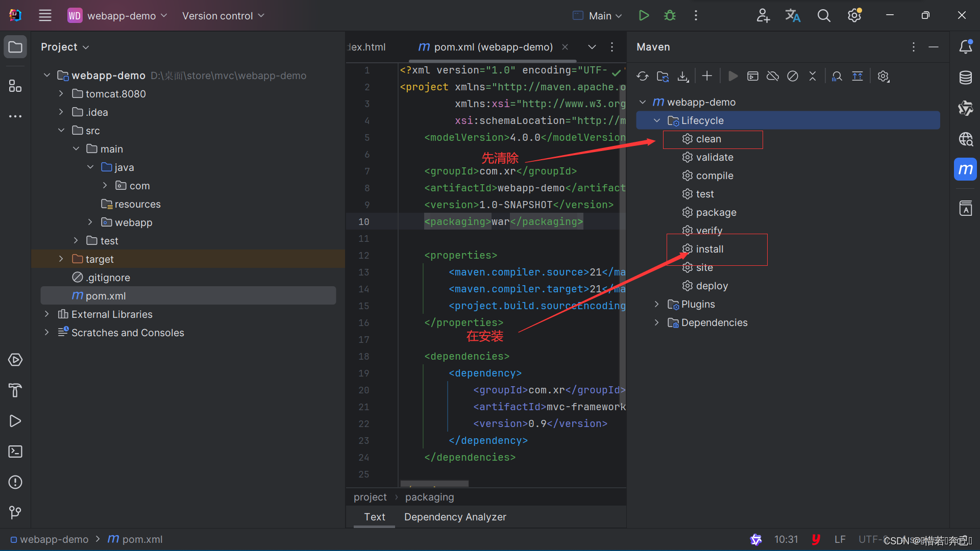Open the Database tool window icon

(x=965, y=78)
